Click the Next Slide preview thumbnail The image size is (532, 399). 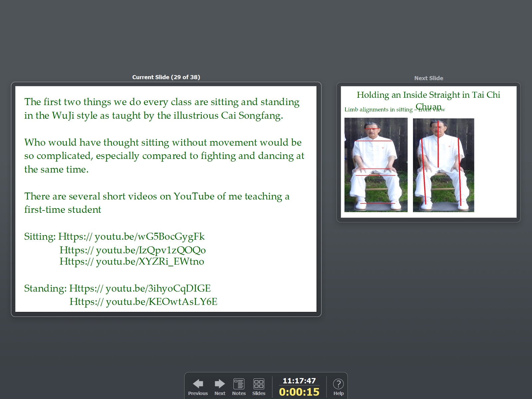428,152
